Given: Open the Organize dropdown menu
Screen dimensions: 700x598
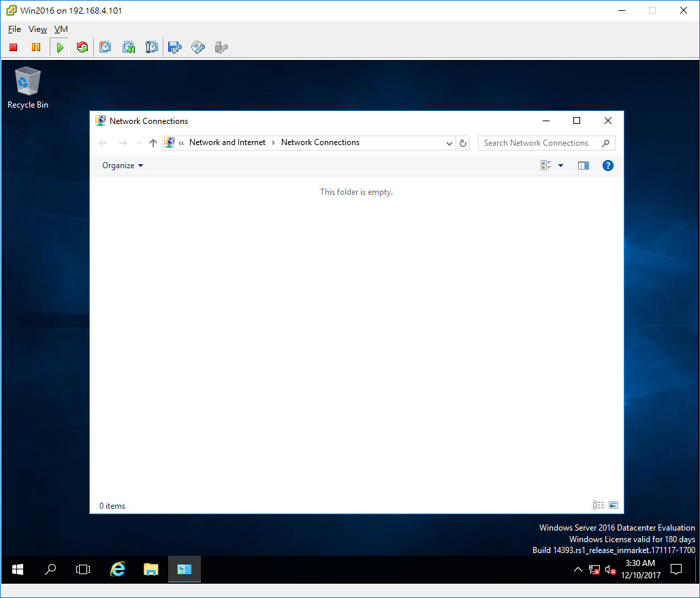Looking at the screenshot, I should tap(123, 166).
